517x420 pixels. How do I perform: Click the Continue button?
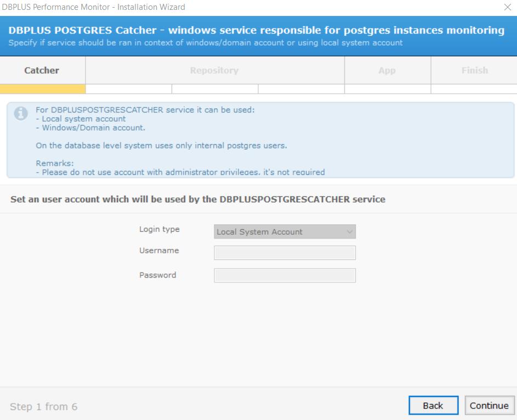pyautogui.click(x=489, y=405)
